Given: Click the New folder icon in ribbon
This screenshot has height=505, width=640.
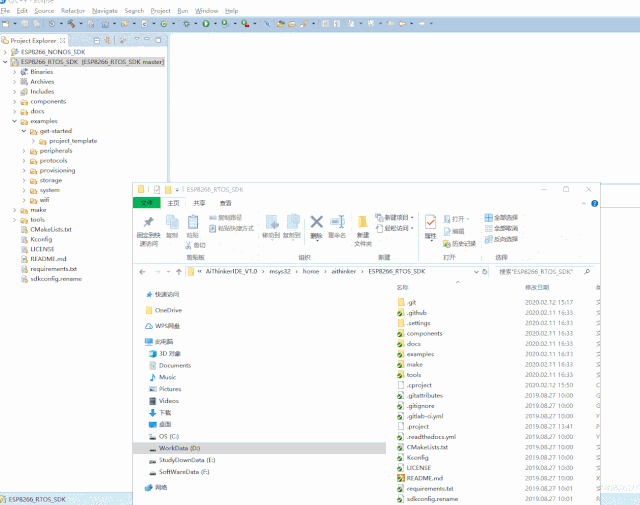Looking at the screenshot, I should coord(362,222).
